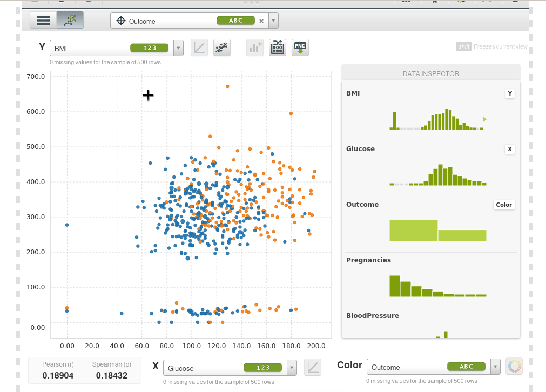Click the regression line scatter icon
This screenshot has height=392, width=546.
click(x=222, y=48)
